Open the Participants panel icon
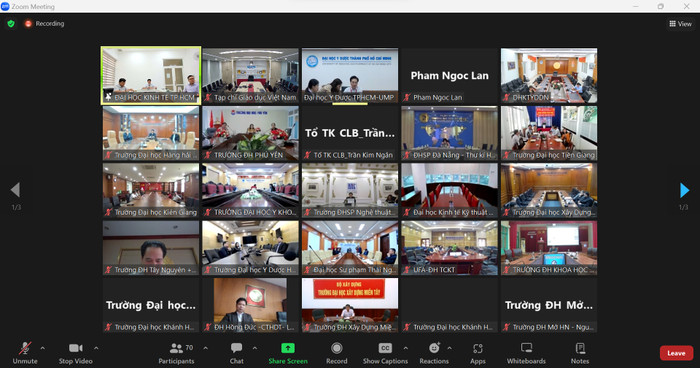700x368 pixels. 176,348
